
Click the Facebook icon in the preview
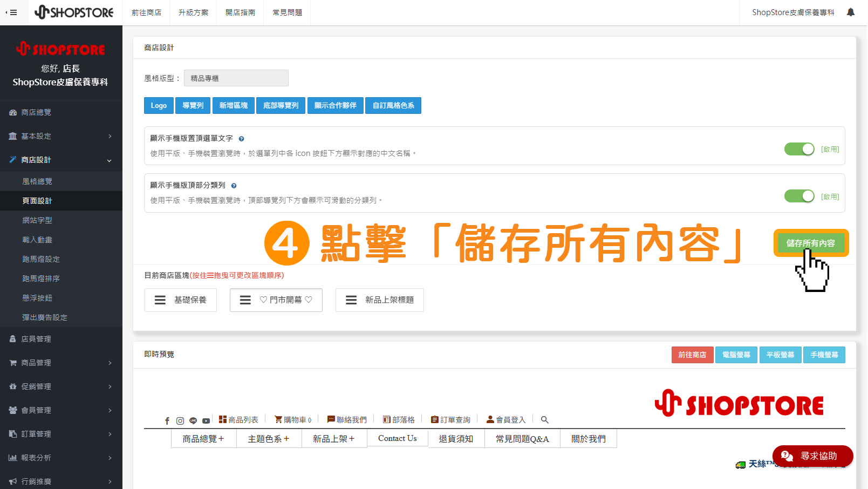point(167,421)
